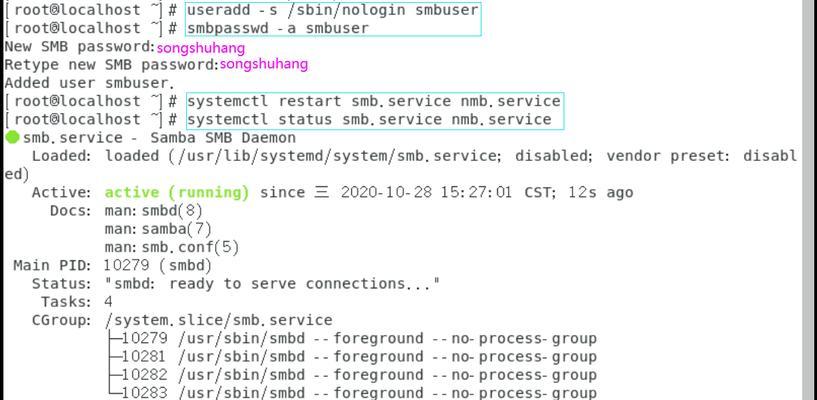817x400 pixels.
Task: Click the Added user smbuser. output line
Action: click(89, 83)
